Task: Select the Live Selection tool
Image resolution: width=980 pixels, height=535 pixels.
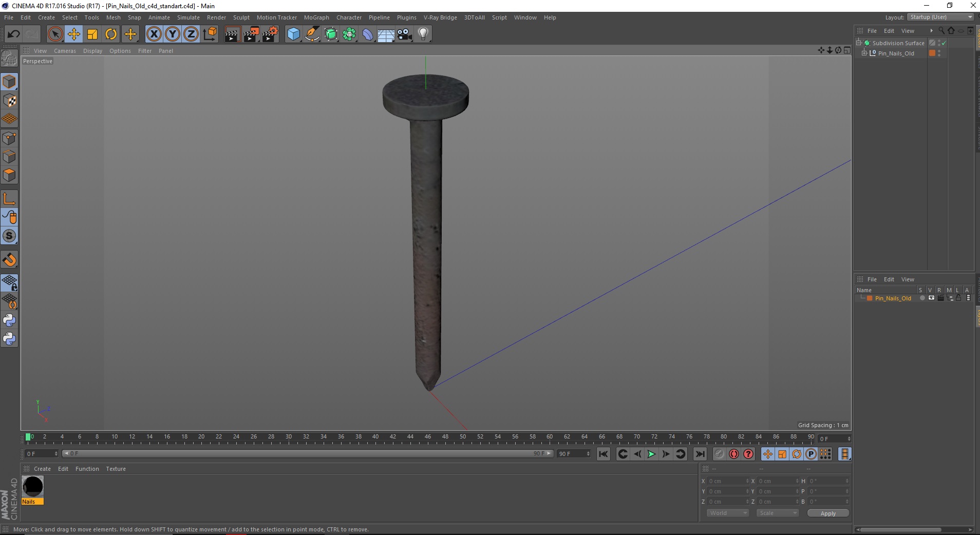Action: click(55, 34)
